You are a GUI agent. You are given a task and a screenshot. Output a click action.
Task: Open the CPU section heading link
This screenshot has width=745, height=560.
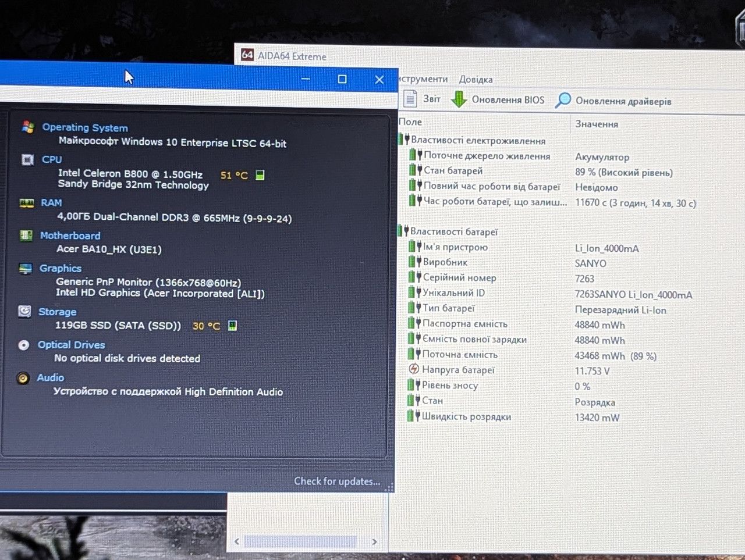52,159
